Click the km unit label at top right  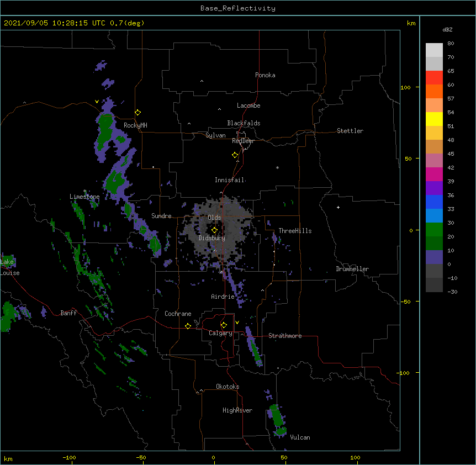(x=411, y=23)
